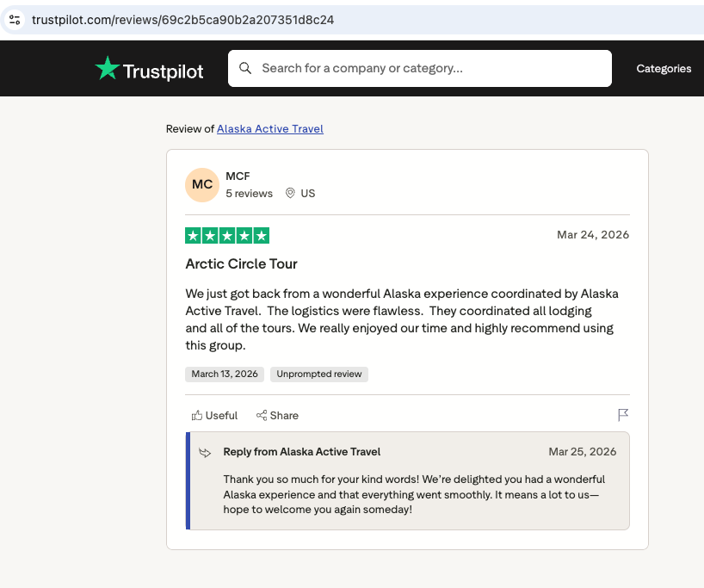Click the URL text in the address bar

click(182, 20)
